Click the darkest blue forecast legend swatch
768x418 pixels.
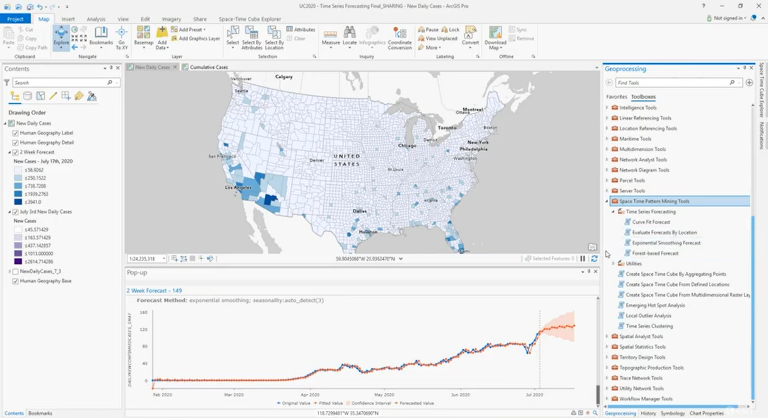point(18,202)
